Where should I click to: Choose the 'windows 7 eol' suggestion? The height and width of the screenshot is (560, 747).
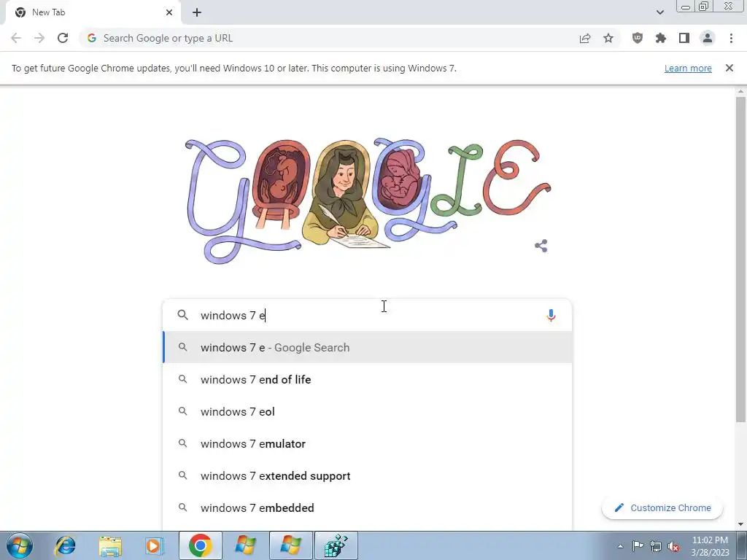[x=368, y=411]
